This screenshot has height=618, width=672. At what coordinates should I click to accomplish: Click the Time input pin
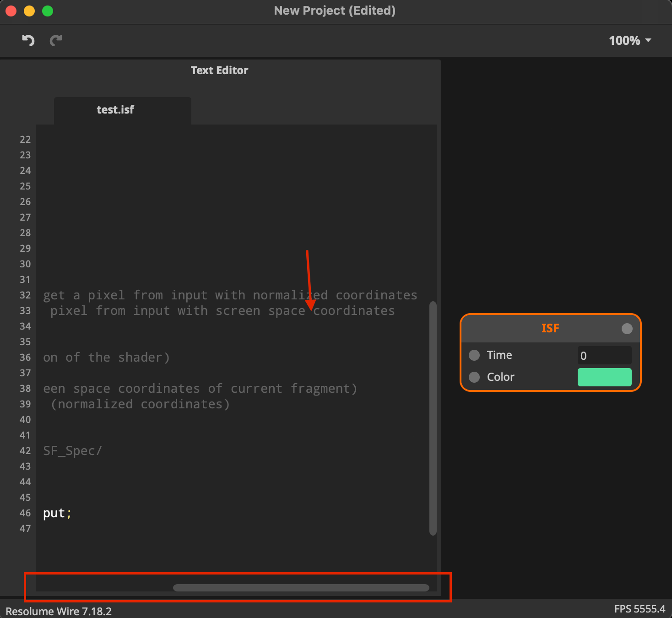(x=474, y=355)
